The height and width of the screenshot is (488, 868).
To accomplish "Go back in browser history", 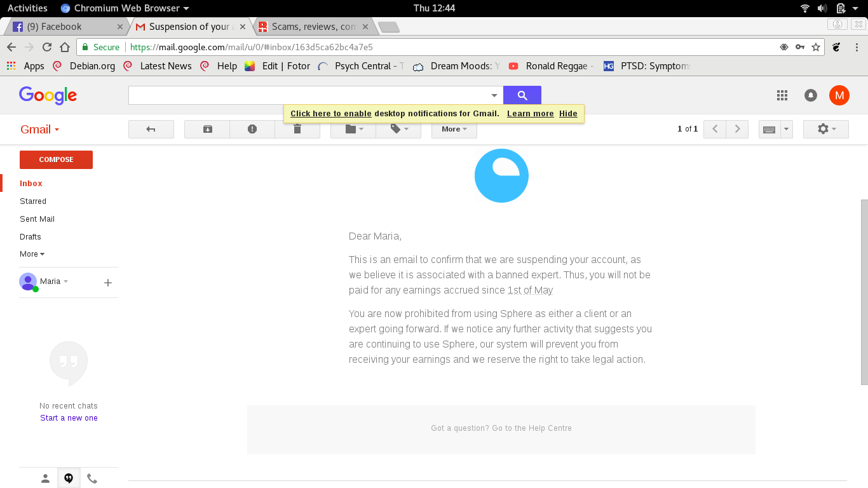I will 11,47.
